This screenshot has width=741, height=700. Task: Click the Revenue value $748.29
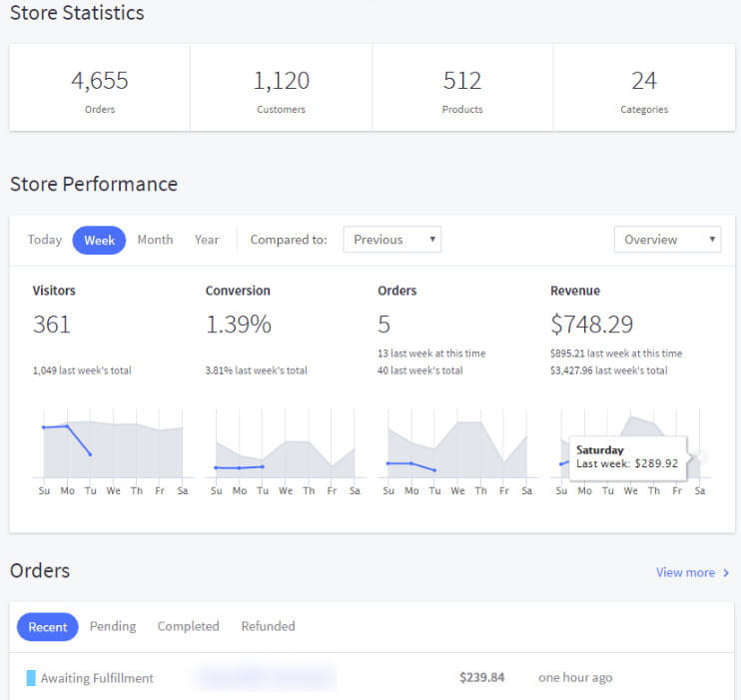pyautogui.click(x=591, y=325)
